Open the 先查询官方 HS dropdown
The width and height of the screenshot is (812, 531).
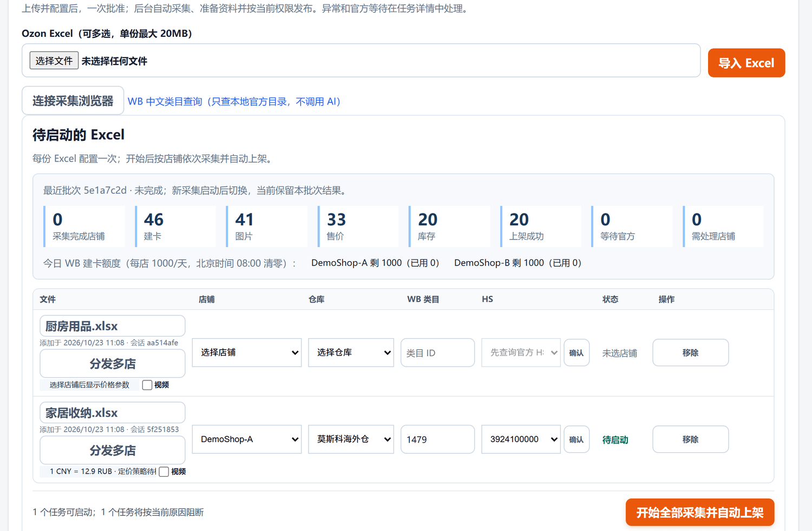coord(521,353)
